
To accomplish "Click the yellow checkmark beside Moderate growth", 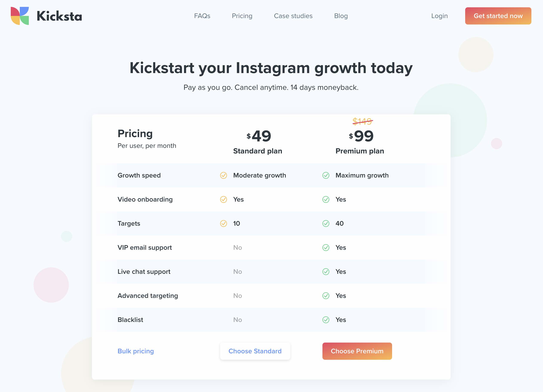I will [x=223, y=175].
